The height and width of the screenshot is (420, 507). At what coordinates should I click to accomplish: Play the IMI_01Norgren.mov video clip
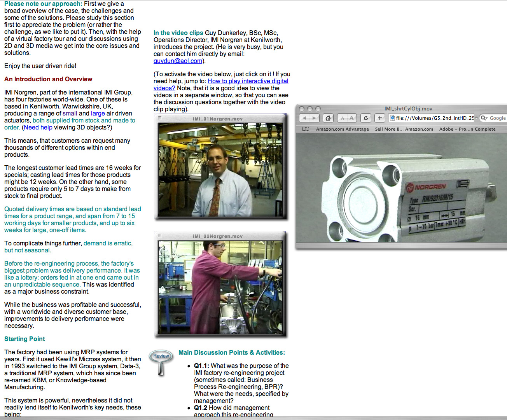[x=220, y=170]
